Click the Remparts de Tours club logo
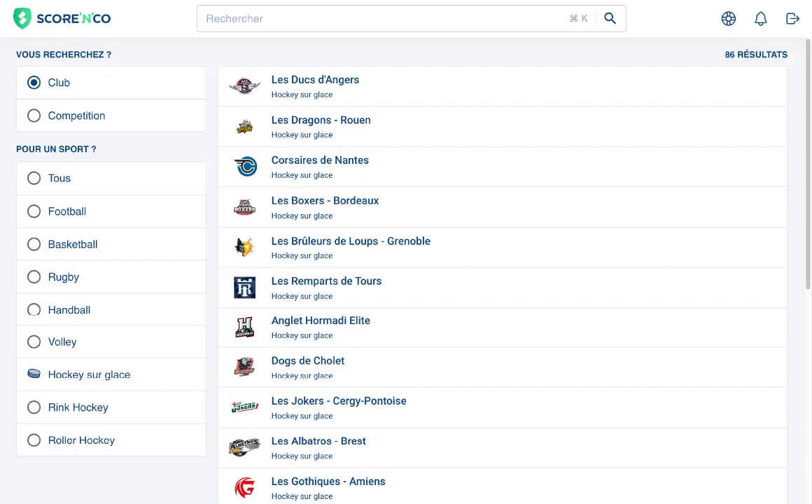 coord(244,288)
